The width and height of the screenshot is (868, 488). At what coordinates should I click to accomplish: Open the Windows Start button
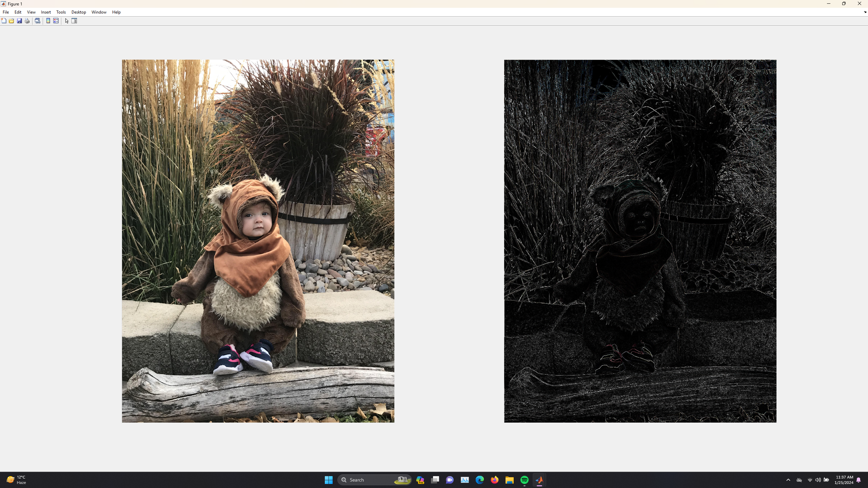(x=328, y=480)
